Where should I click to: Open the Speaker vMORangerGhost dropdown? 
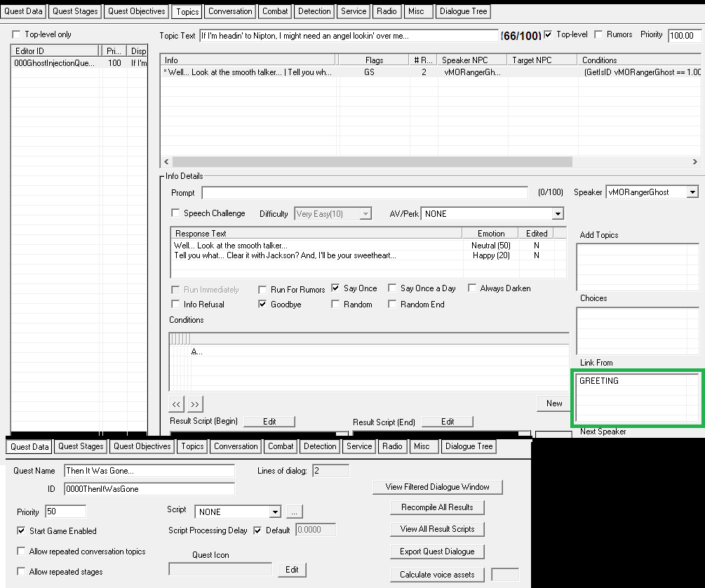pos(692,192)
